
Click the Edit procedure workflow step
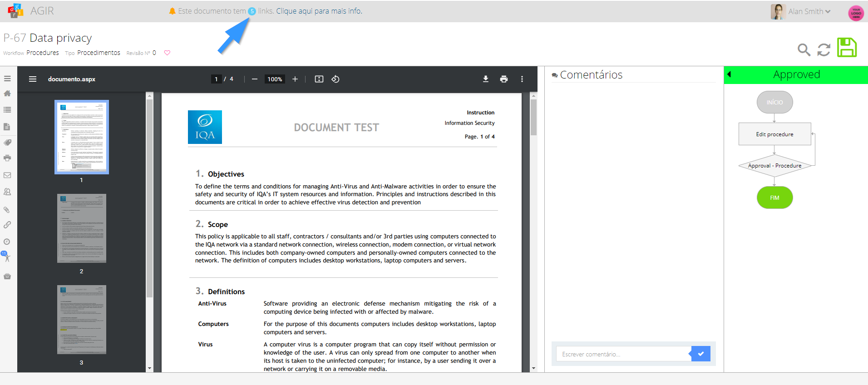774,134
